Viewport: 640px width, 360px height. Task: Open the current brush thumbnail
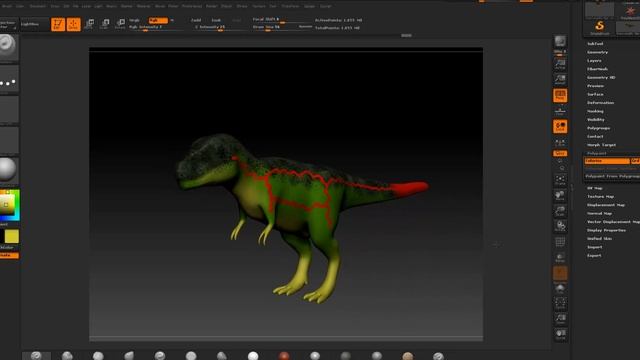click(x=8, y=47)
